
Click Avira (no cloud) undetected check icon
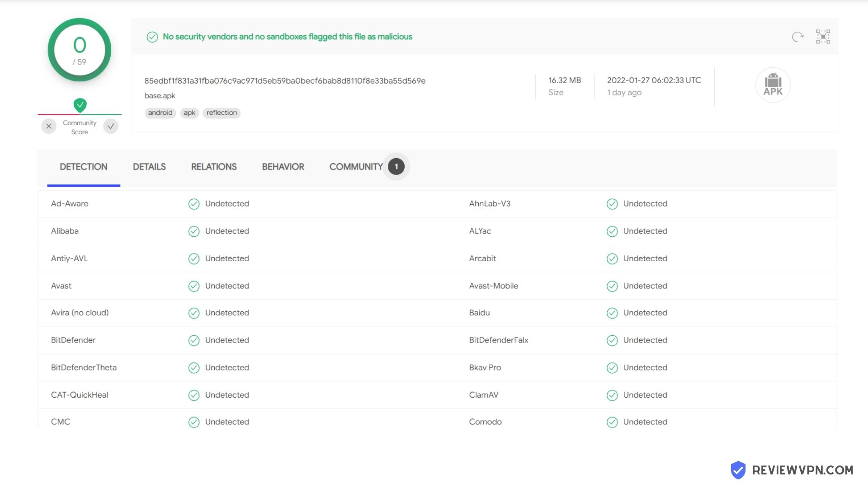pos(194,313)
